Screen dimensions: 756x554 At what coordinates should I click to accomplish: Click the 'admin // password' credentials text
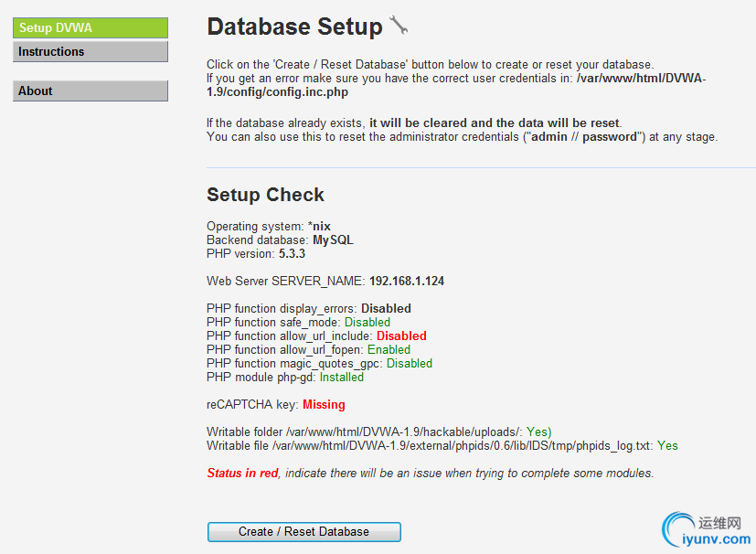coord(584,137)
